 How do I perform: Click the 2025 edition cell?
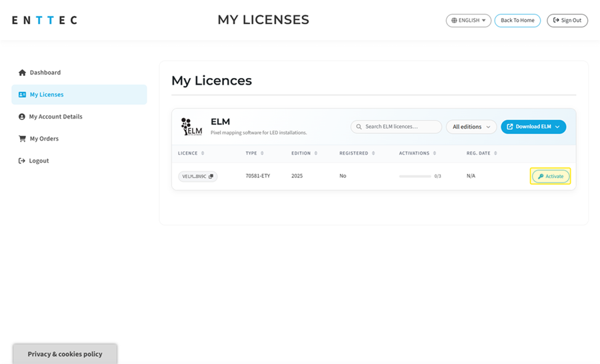tap(297, 176)
